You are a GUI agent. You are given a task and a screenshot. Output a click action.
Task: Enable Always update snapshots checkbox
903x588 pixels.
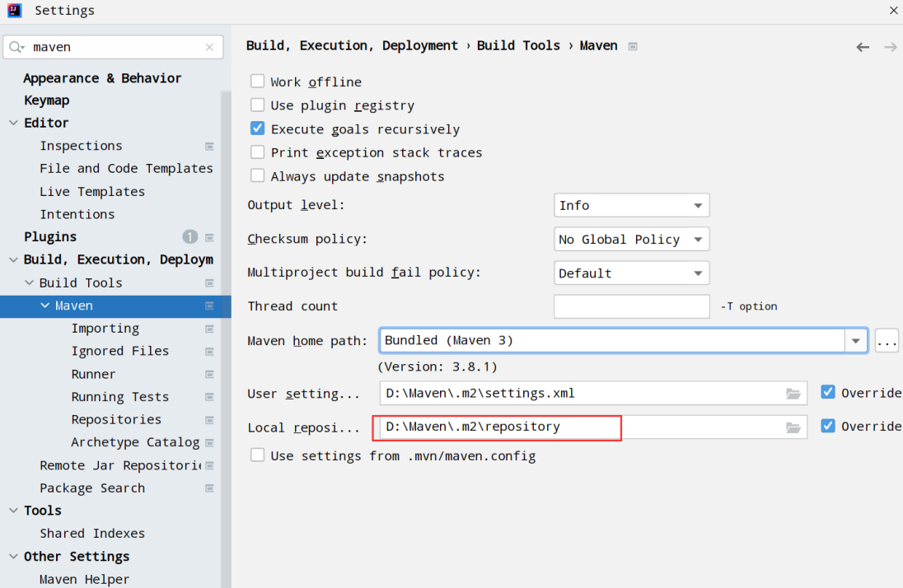click(x=257, y=175)
